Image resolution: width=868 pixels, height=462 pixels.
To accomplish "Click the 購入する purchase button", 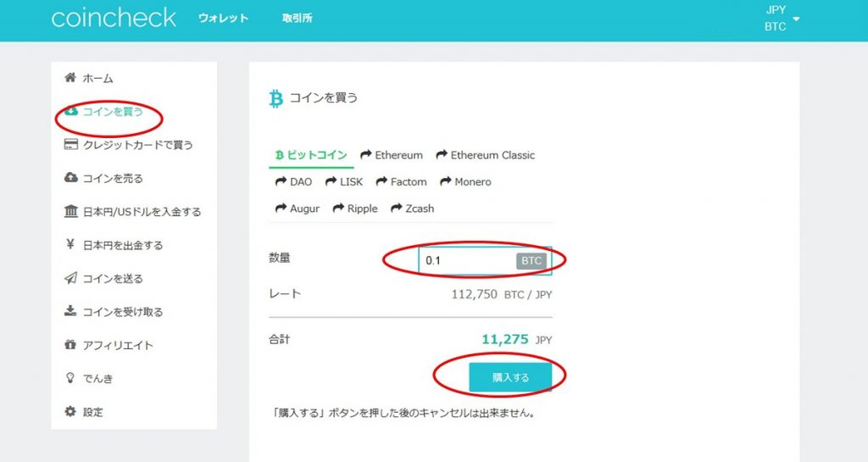I will tap(510, 377).
